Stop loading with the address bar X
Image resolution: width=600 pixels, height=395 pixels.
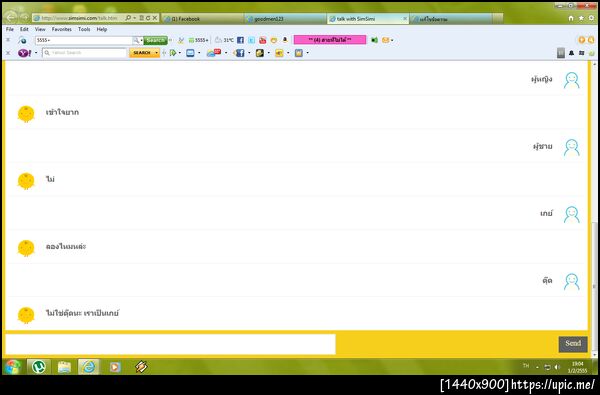point(155,18)
